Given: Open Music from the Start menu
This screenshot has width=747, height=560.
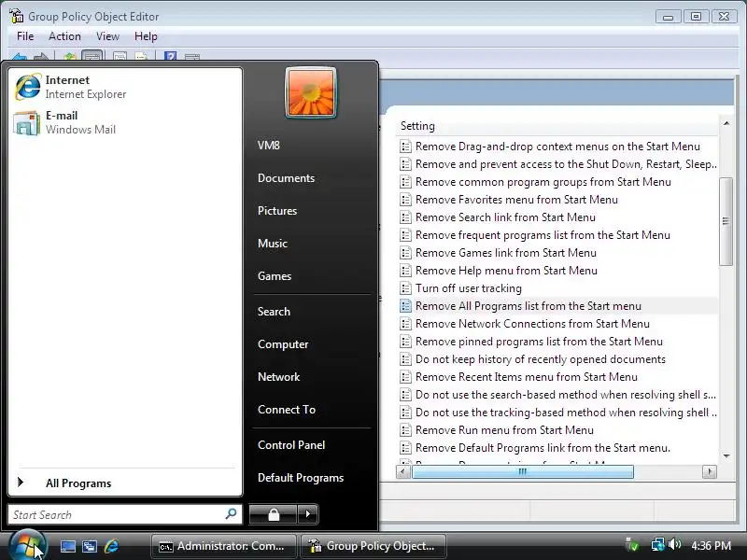Looking at the screenshot, I should coord(273,244).
